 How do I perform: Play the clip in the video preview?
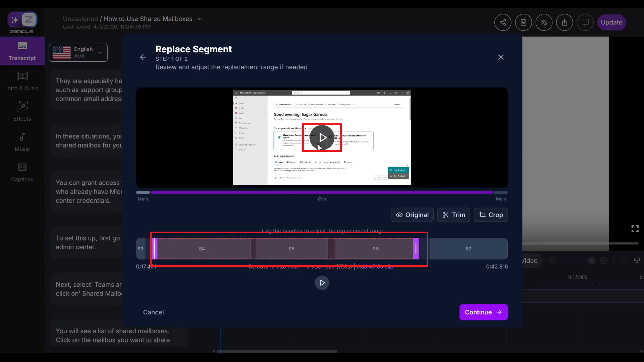[322, 137]
